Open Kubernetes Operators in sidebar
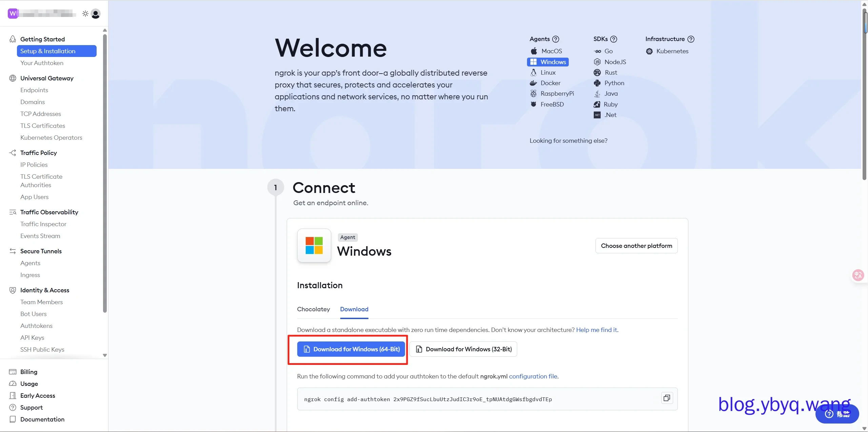The image size is (868, 432). click(51, 137)
